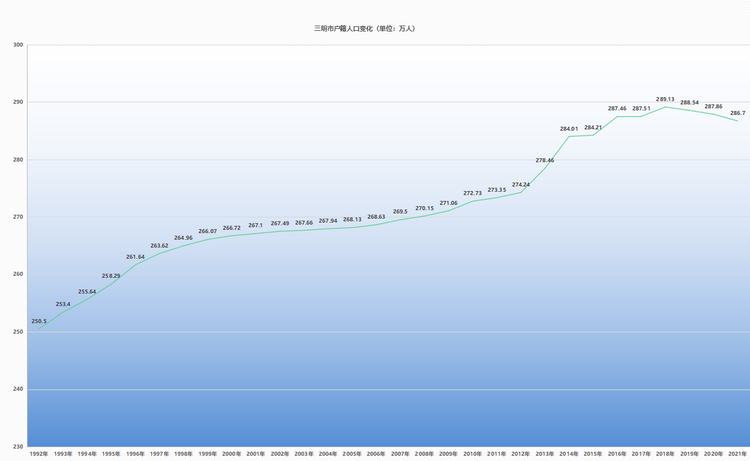Viewport: 750px width, 461px height.
Task: Select the peak data label 289.13
Action: pos(665,99)
